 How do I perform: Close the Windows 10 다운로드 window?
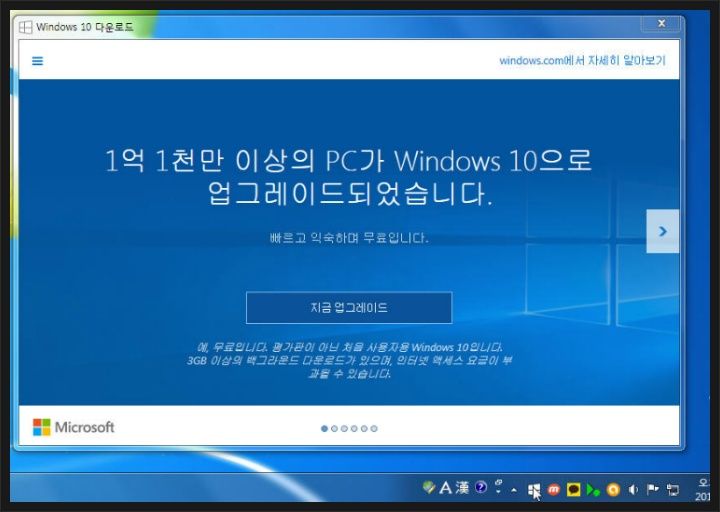coord(661,23)
